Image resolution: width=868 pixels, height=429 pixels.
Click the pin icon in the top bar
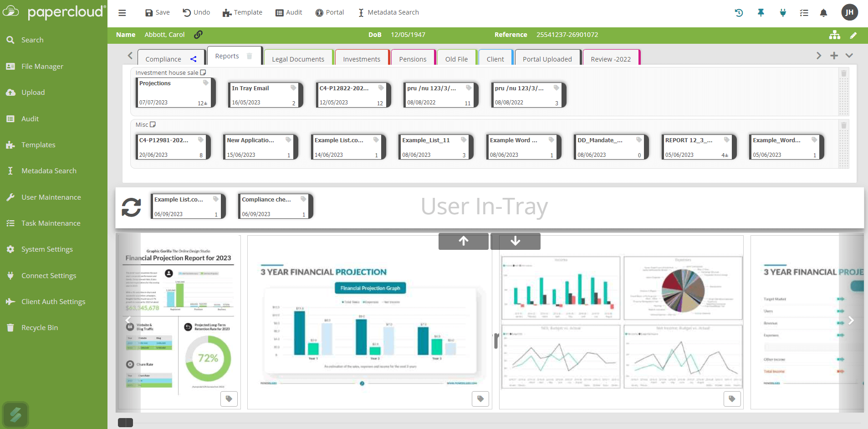click(x=760, y=13)
